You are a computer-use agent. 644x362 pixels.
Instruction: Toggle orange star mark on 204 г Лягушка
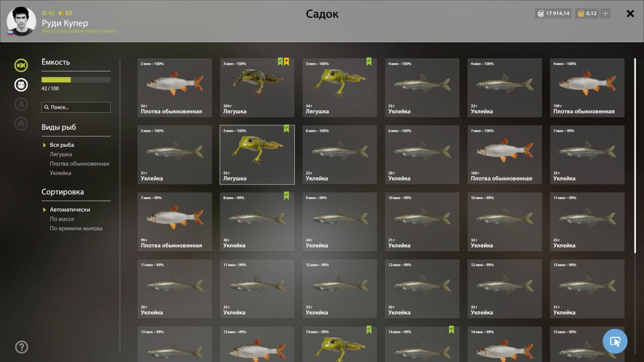[286, 61]
